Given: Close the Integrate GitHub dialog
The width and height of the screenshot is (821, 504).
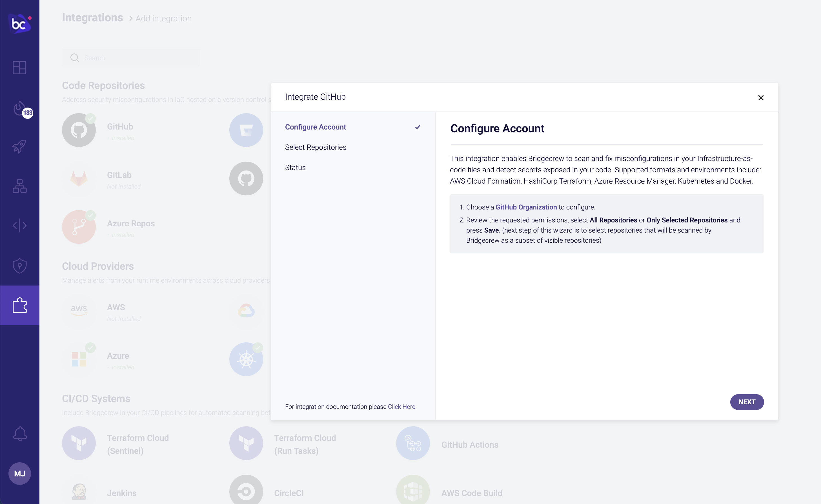Looking at the screenshot, I should tap(761, 98).
